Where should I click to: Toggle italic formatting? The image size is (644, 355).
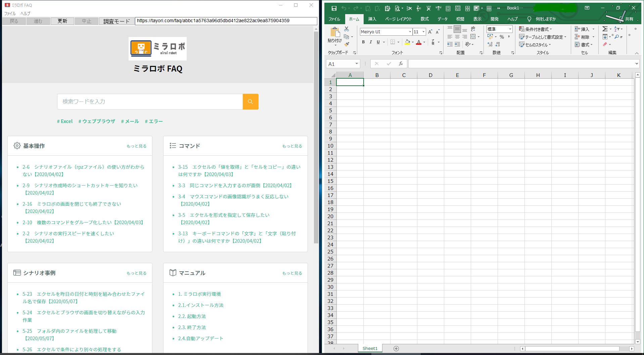coord(371,42)
